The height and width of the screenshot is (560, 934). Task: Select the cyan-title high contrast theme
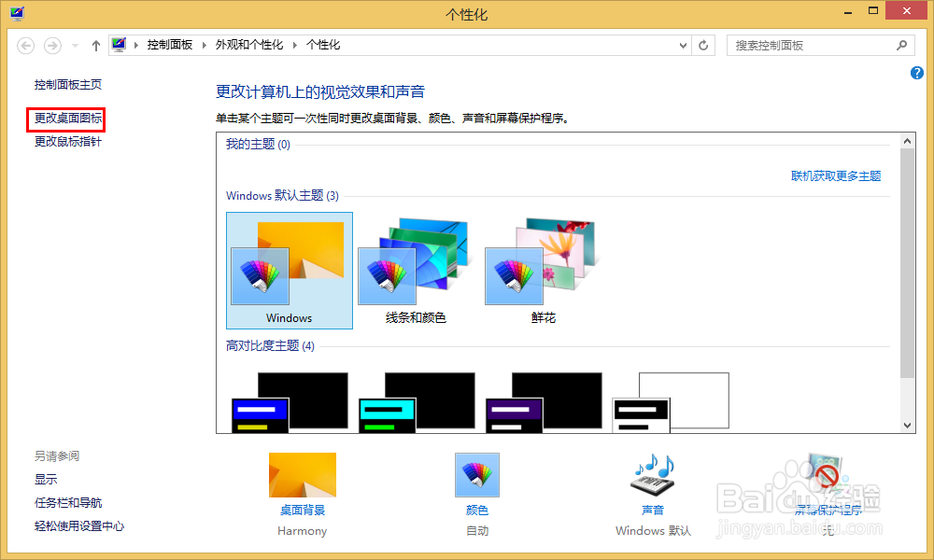417,402
